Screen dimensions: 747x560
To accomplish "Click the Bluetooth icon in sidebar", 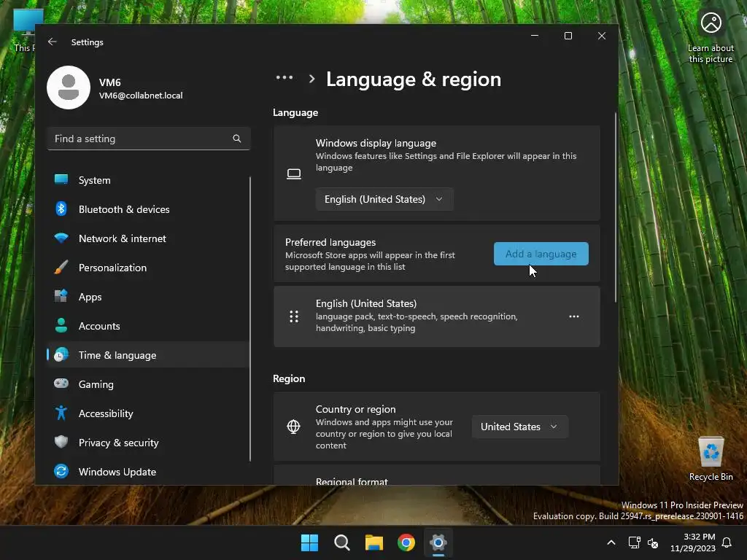I will point(61,209).
